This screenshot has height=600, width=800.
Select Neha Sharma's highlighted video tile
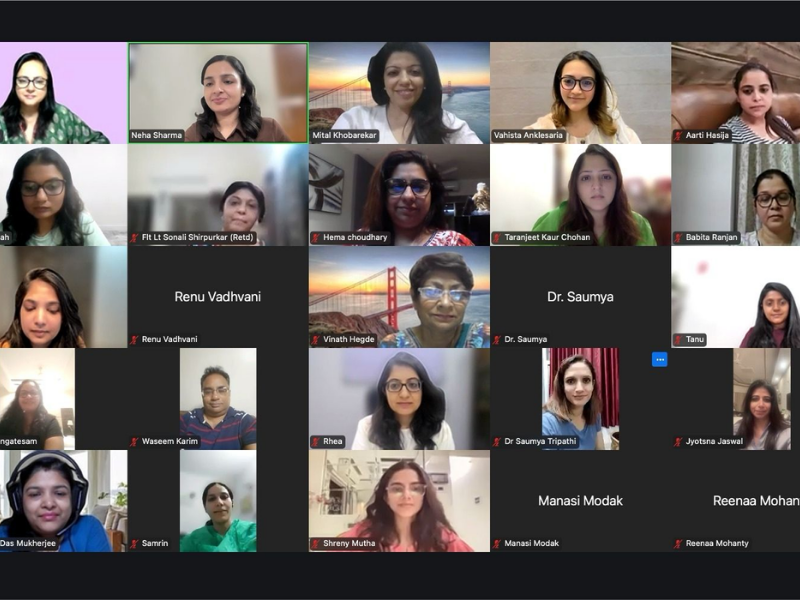coord(218,92)
